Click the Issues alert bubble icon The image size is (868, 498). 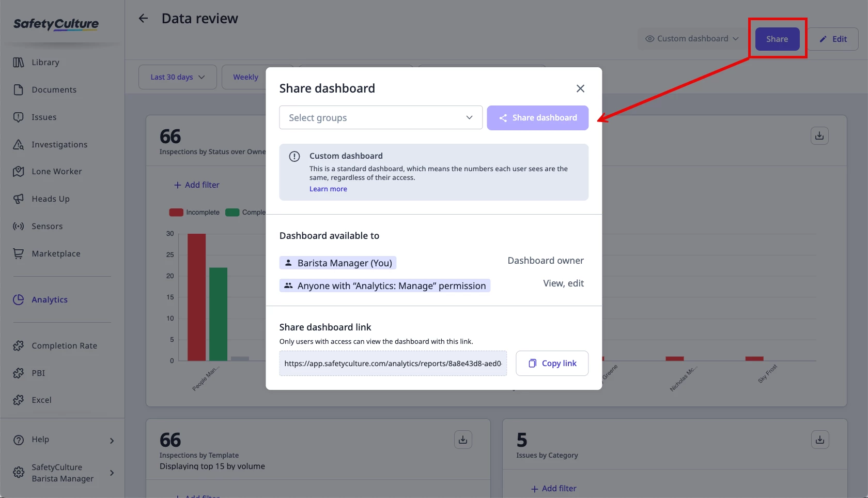click(19, 117)
